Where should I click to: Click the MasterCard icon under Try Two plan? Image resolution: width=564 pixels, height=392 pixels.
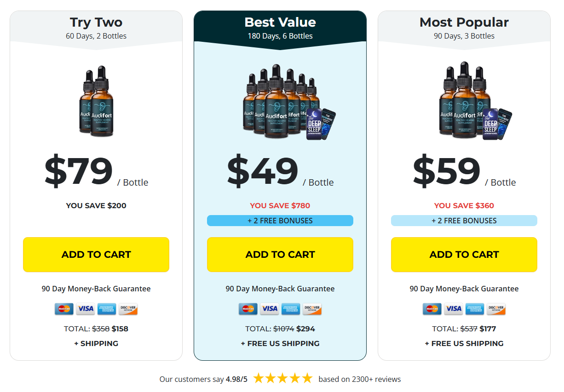[64, 309]
